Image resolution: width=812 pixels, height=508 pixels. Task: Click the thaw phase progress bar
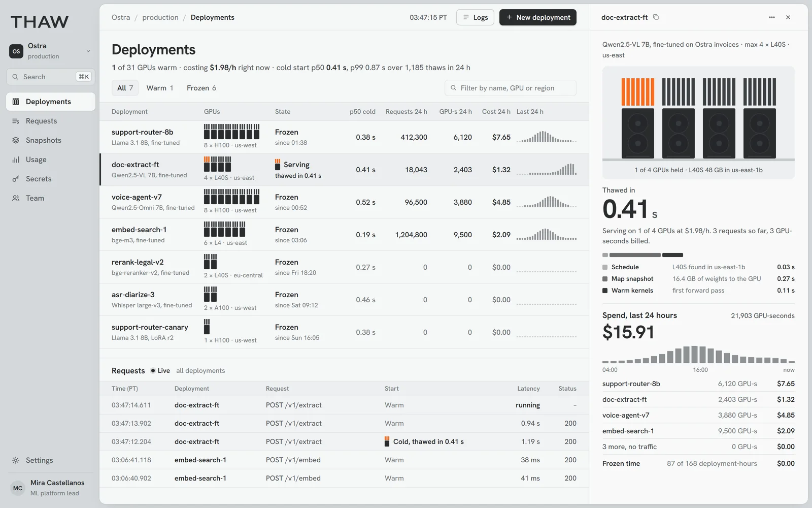pyautogui.click(x=642, y=255)
